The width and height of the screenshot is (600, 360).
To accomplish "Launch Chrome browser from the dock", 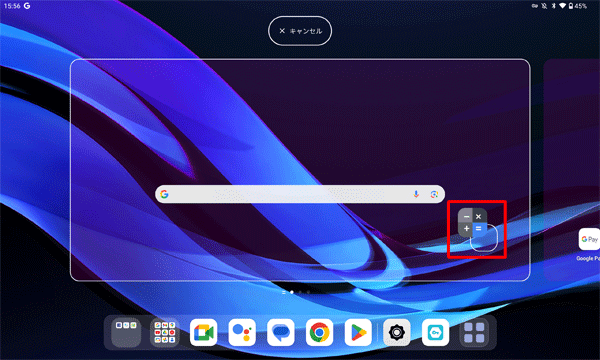I will [319, 332].
